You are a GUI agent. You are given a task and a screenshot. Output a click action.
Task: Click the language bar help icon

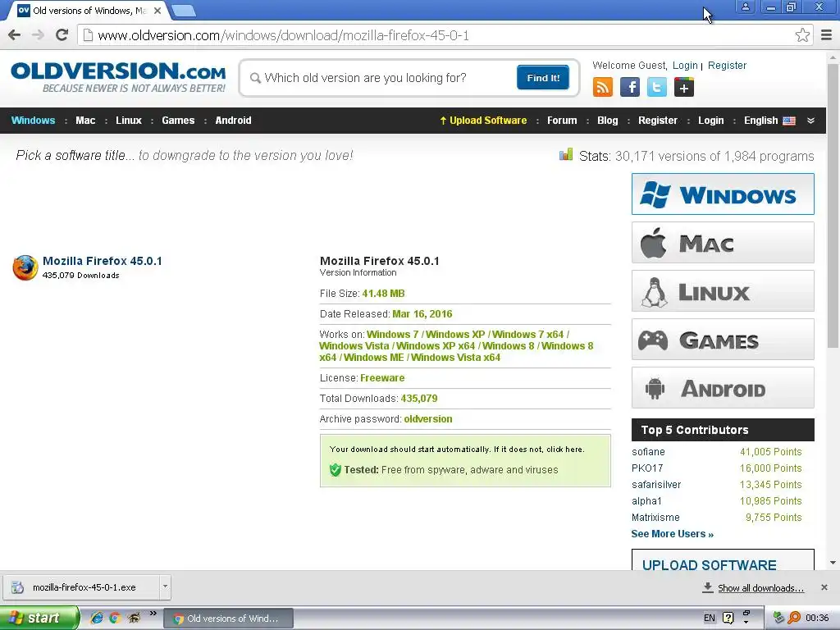[728, 618]
